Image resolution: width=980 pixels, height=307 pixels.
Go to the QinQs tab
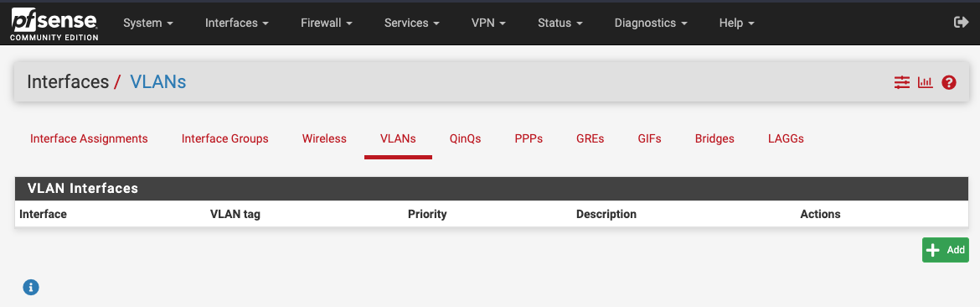tap(465, 138)
